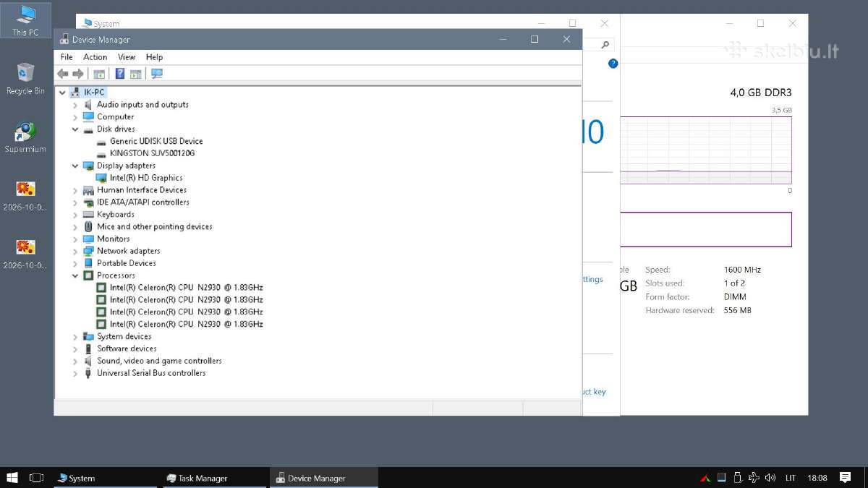Collapse the Display adapters category
868x488 pixels.
pos(75,166)
